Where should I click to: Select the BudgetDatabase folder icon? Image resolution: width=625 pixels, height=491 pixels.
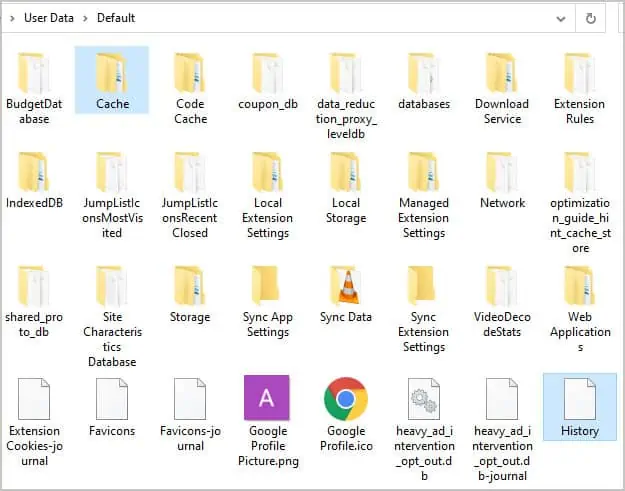pos(34,73)
